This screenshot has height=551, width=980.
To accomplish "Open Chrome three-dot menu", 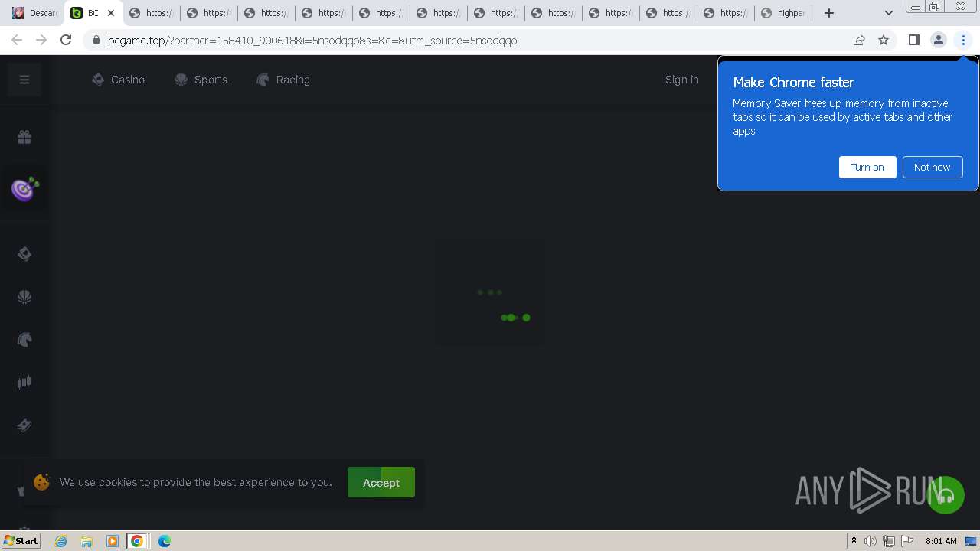I will [x=963, y=40].
